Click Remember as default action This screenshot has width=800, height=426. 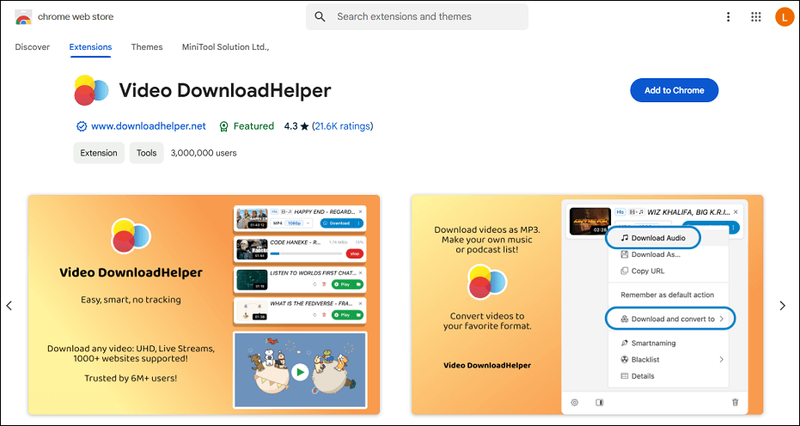tap(667, 295)
